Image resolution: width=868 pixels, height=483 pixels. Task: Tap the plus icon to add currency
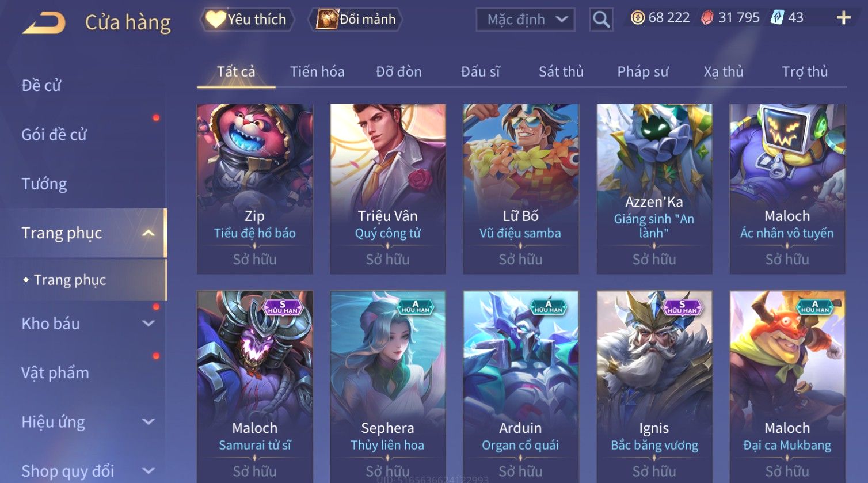tap(843, 18)
